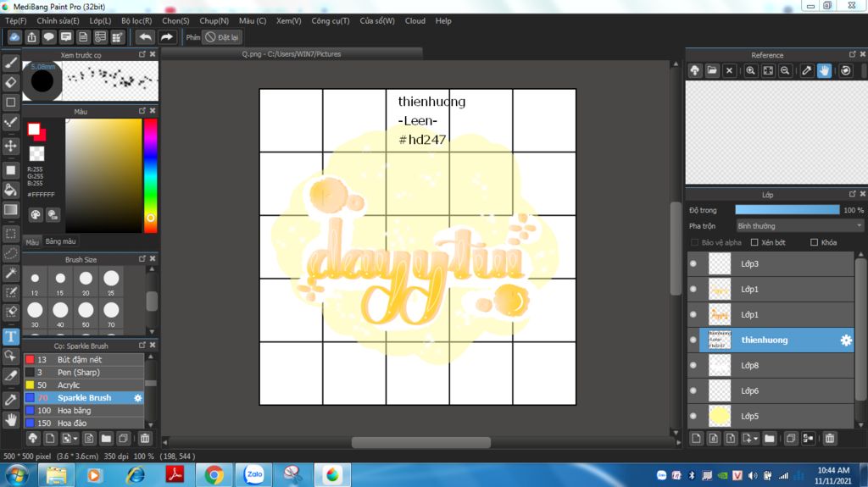Open Zalo from the taskbar

254,475
